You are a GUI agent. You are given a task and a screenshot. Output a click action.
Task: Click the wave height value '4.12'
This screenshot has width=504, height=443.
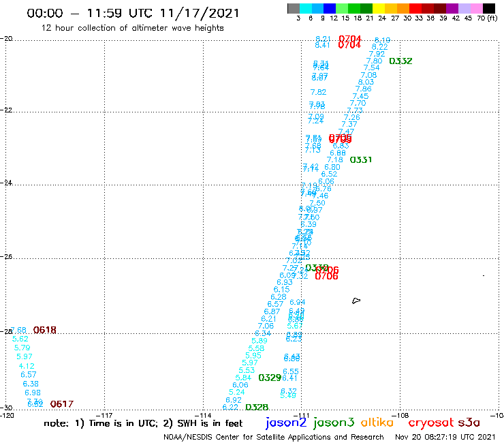(x=27, y=366)
